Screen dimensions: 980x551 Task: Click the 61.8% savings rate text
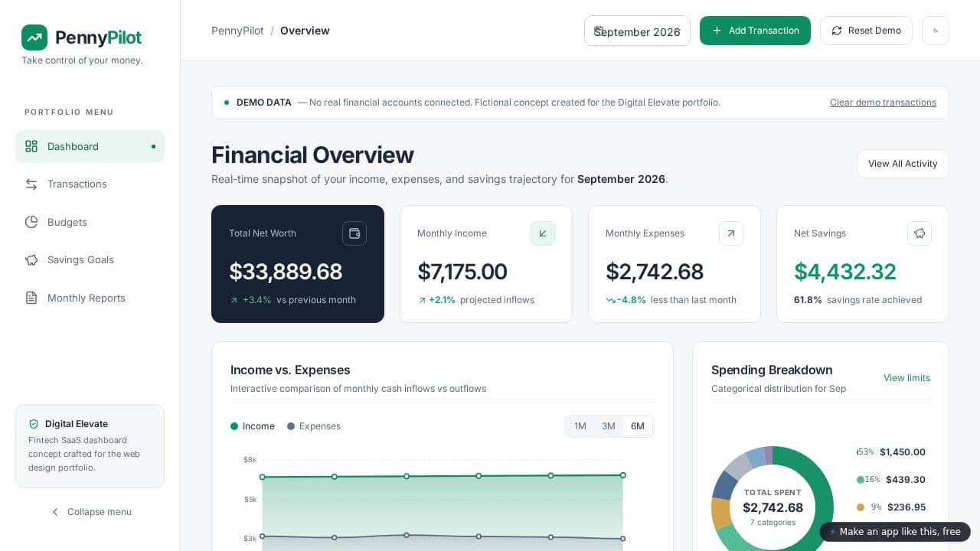pyautogui.click(x=808, y=300)
